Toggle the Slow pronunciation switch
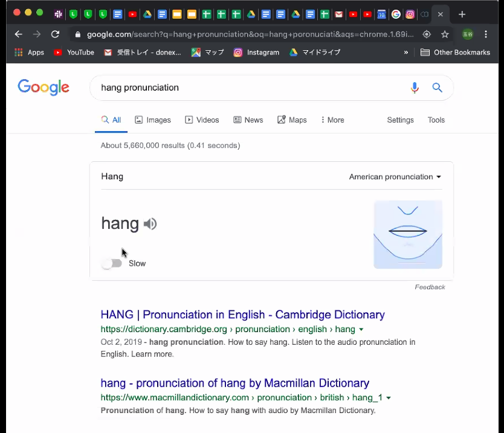Screen dimensions: 504x433 coord(112,263)
